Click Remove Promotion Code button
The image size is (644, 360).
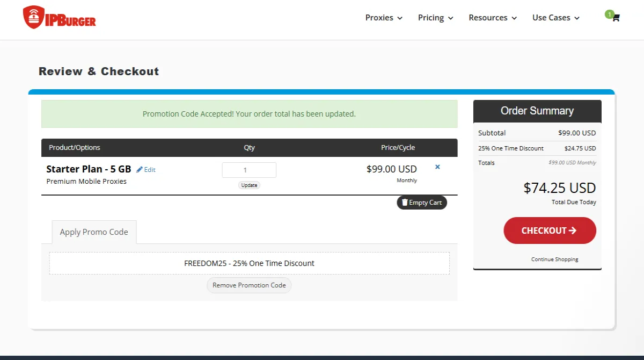pos(249,285)
